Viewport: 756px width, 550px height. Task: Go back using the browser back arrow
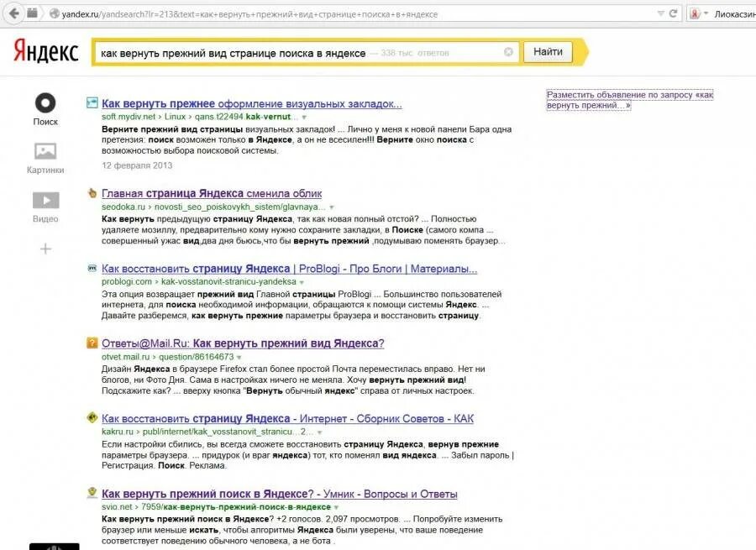click(x=14, y=13)
